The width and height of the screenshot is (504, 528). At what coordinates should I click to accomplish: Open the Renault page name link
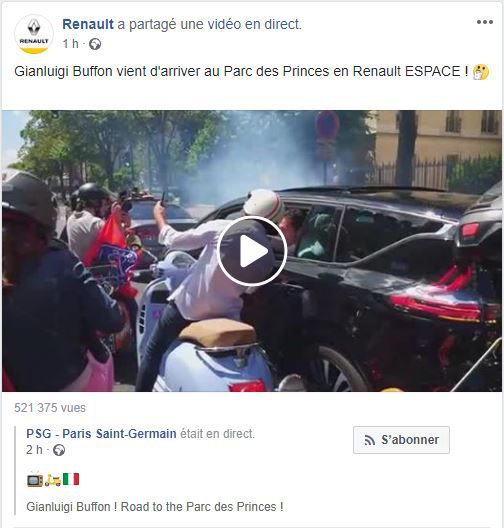(x=88, y=24)
